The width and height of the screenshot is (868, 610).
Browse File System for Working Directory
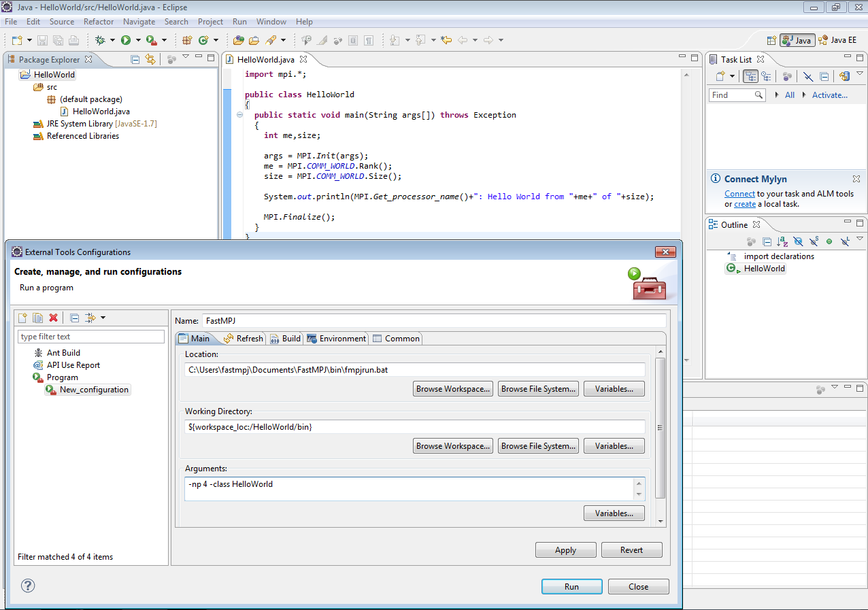539,446
